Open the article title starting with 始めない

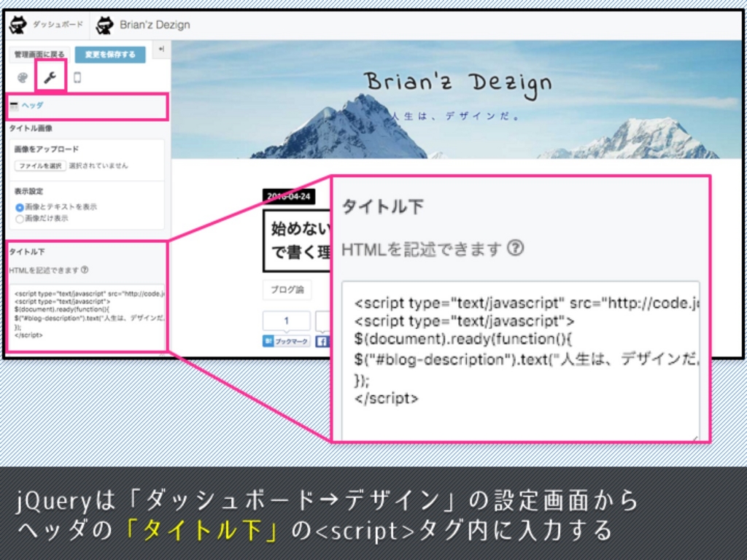pos(298,241)
